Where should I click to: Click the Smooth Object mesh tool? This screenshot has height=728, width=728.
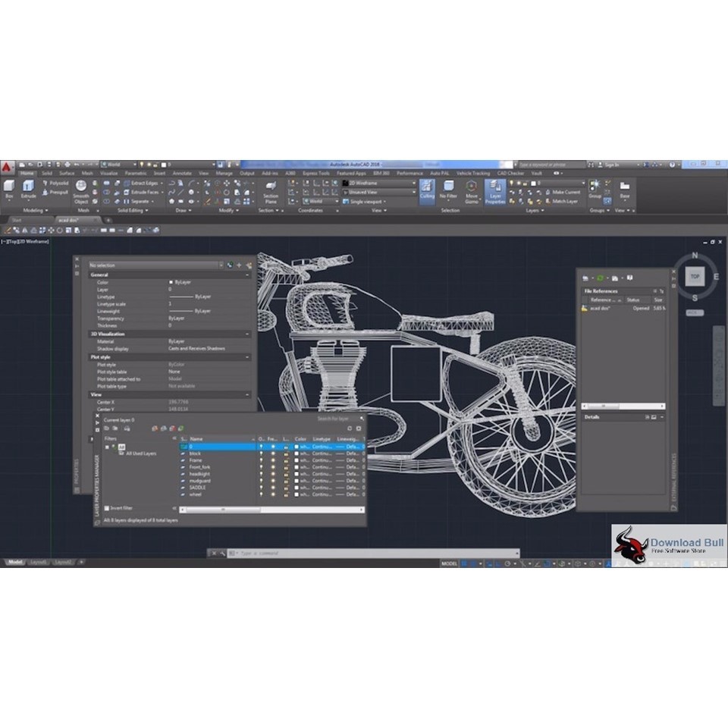click(80, 191)
